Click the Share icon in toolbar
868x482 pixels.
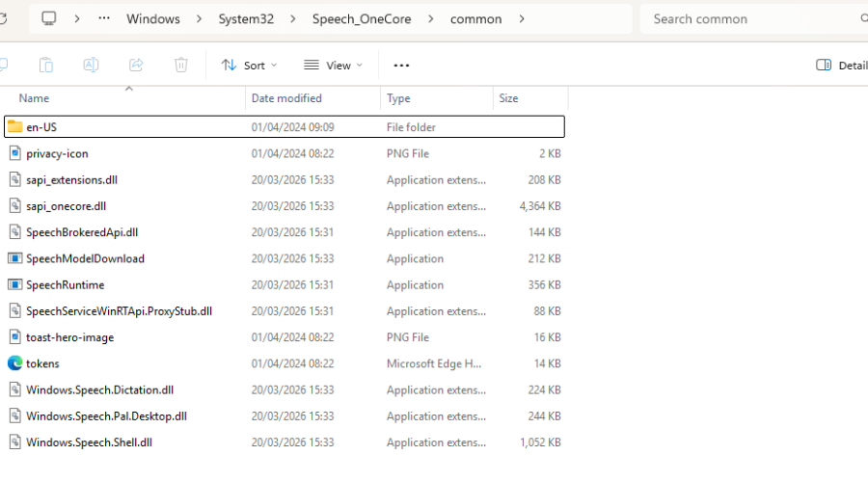pyautogui.click(x=136, y=66)
